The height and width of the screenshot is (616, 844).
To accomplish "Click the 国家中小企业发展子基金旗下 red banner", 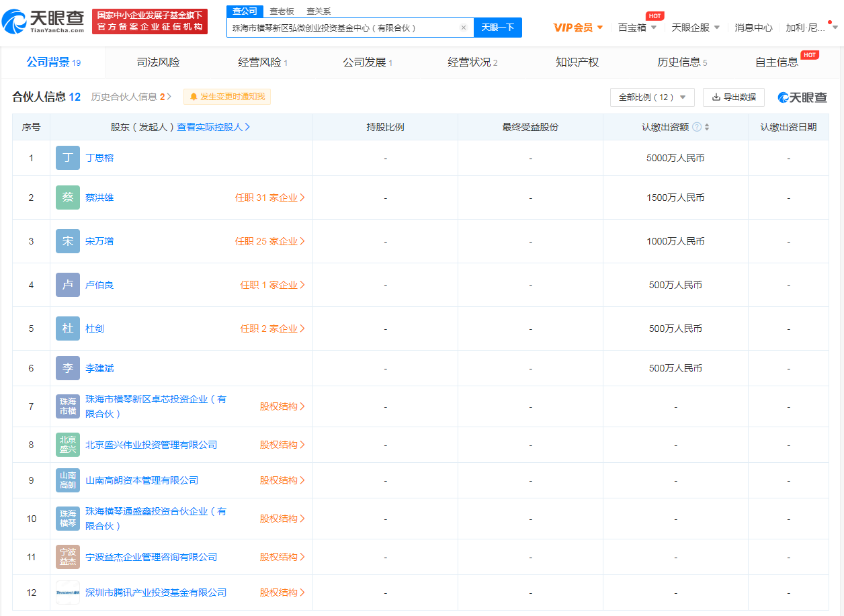I will pos(150,21).
